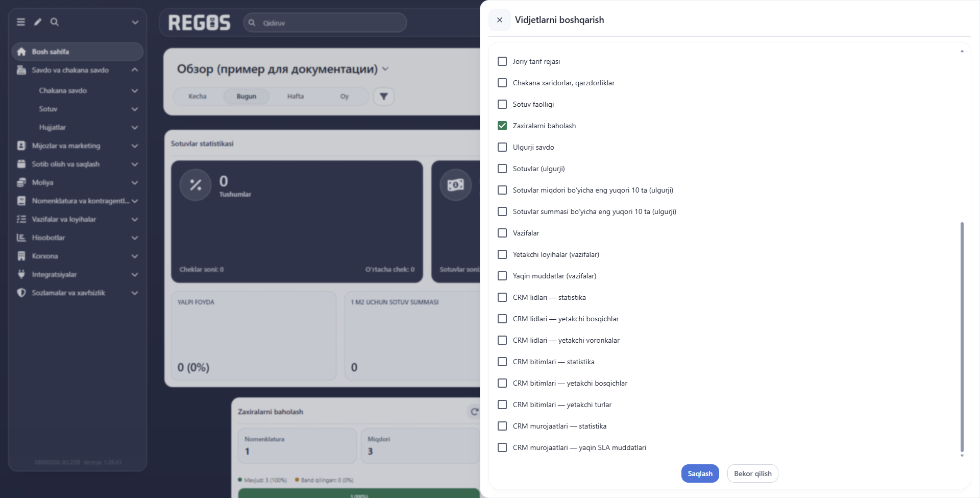Click the filter funnel icon button
This screenshot has height=498, width=980.
384,96
